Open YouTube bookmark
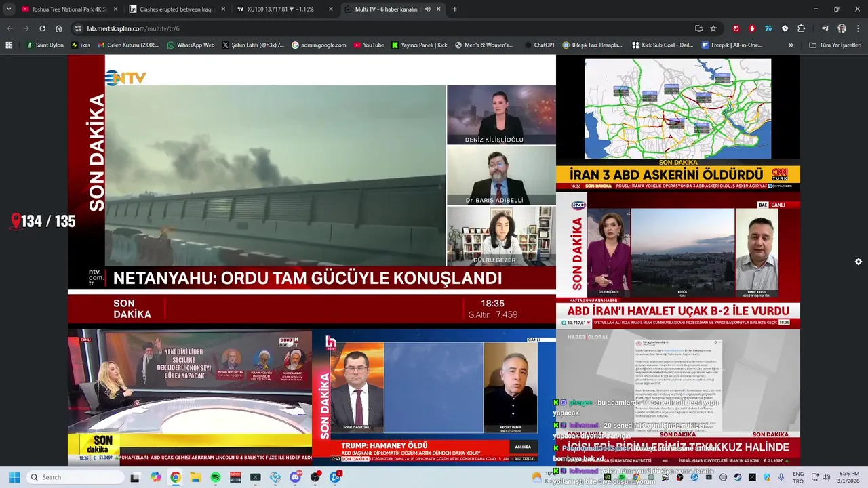The image size is (868, 488). point(368,45)
